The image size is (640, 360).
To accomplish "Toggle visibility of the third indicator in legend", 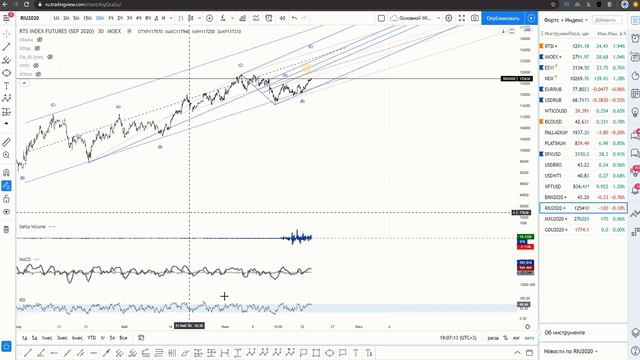I will [50, 57].
